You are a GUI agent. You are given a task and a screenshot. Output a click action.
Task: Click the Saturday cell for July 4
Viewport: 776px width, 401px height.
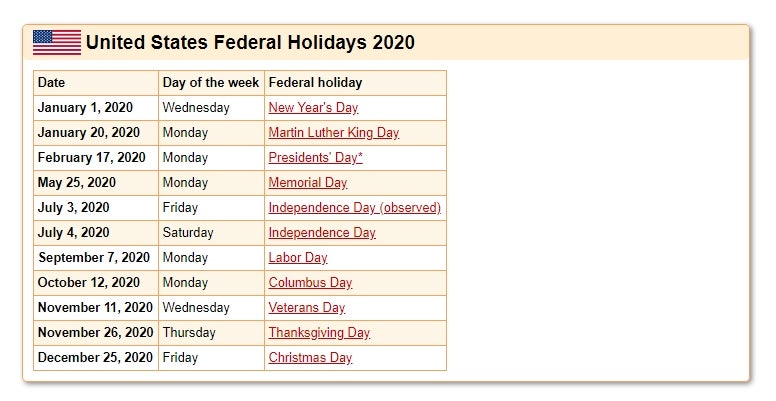(211, 233)
